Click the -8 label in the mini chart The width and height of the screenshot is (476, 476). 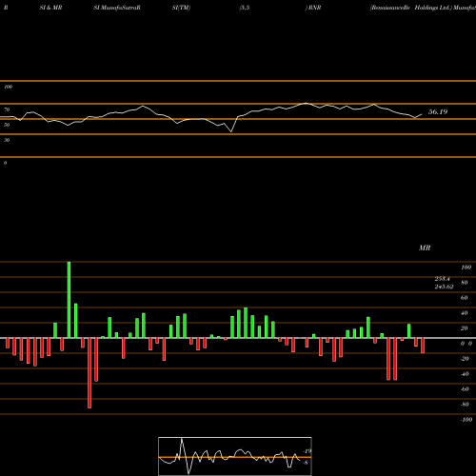point(306,463)
